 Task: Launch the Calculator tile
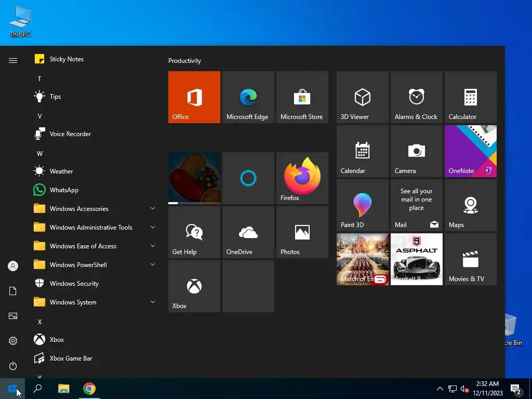click(471, 97)
